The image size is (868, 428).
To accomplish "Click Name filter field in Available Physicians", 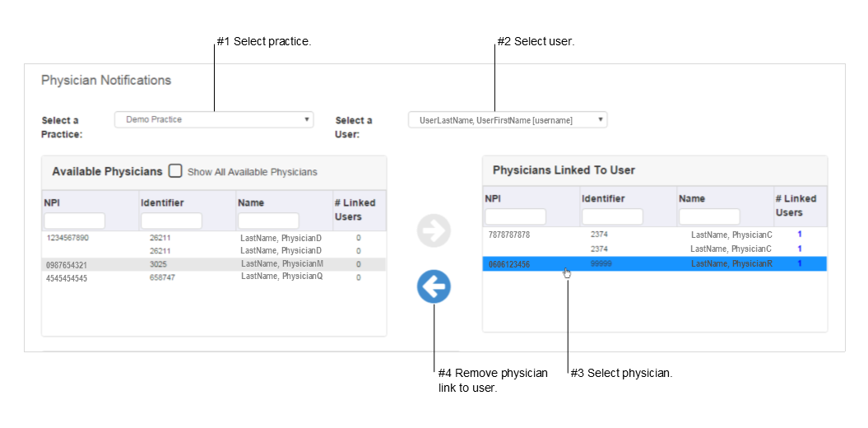I will [x=268, y=221].
